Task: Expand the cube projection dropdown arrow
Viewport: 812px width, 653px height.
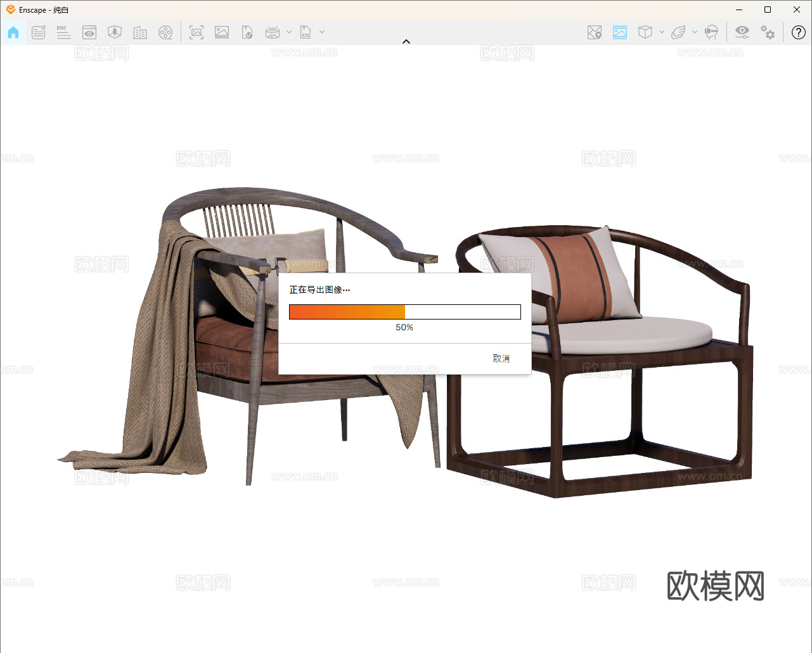Action: (662, 32)
